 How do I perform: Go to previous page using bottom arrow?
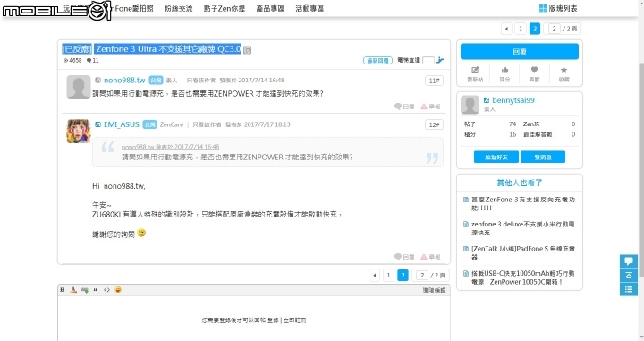point(374,276)
